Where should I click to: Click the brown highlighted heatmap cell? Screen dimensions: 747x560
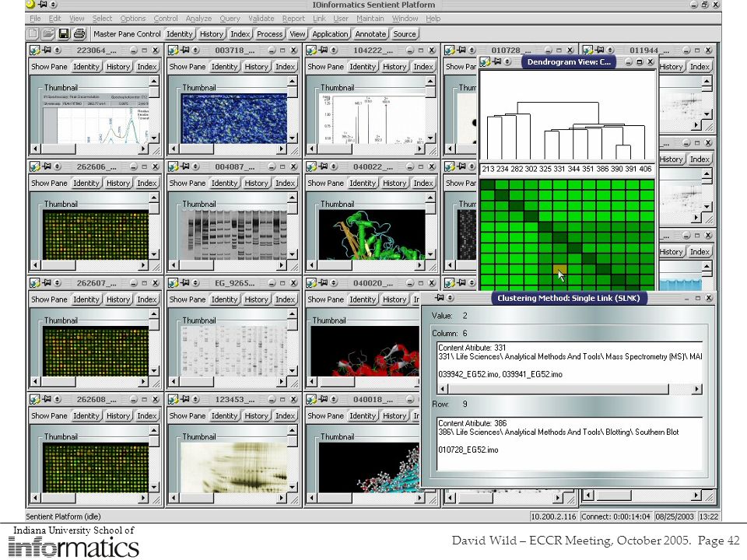[x=559, y=271]
